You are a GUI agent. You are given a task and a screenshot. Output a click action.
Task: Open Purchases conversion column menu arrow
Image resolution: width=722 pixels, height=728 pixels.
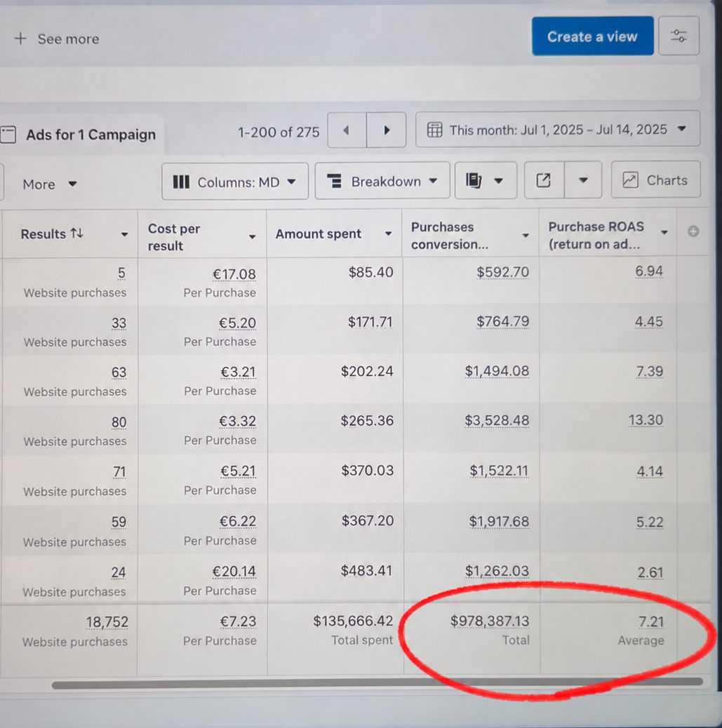pyautogui.click(x=526, y=236)
